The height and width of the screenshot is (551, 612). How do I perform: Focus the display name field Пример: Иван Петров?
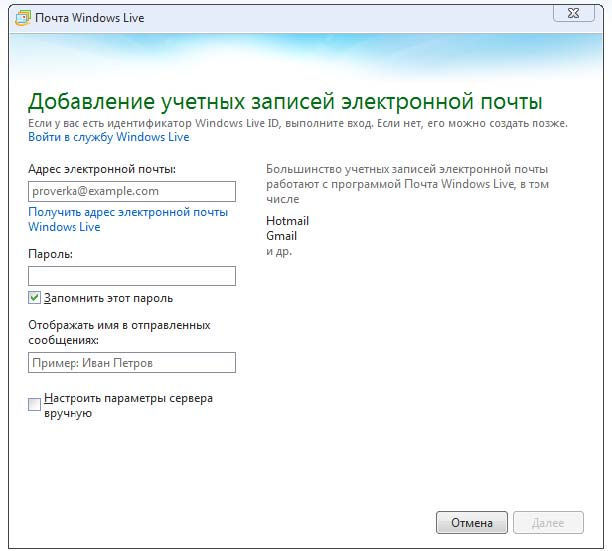point(132,363)
